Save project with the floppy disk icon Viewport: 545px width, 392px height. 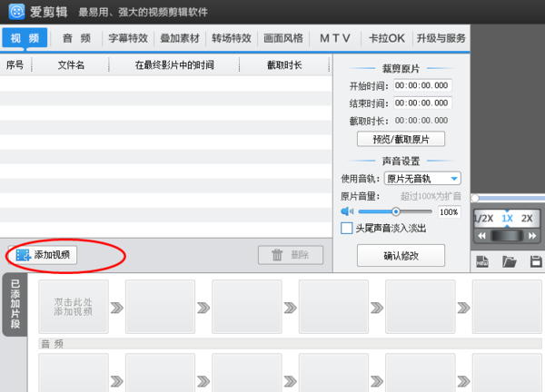[536, 261]
